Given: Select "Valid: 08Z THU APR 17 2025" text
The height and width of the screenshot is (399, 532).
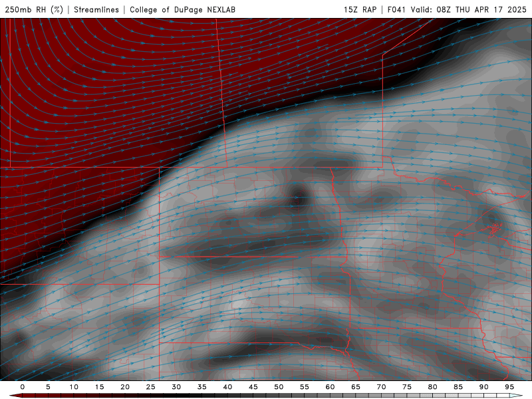Looking at the screenshot, I should point(469,10).
